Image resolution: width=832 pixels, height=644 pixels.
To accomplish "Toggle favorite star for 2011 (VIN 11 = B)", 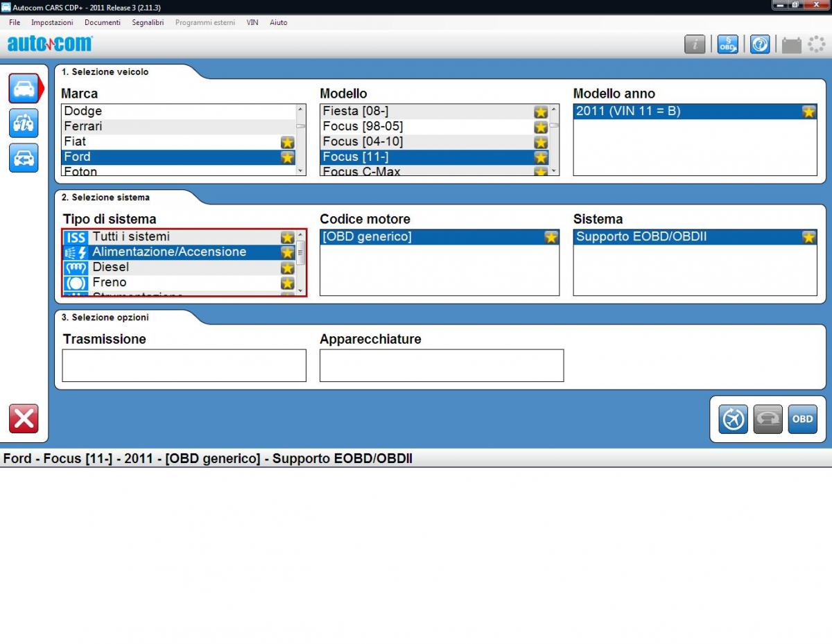I will pos(808,112).
